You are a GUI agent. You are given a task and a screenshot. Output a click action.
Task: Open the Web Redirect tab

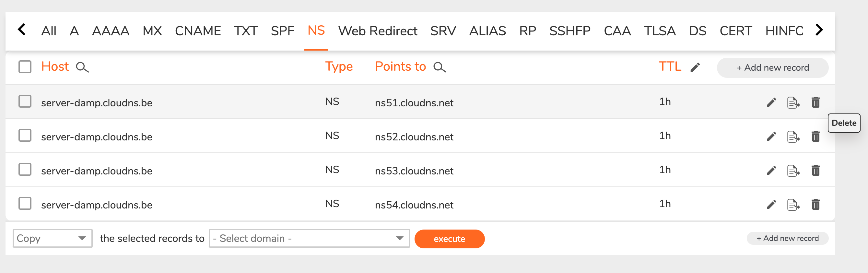(x=378, y=31)
